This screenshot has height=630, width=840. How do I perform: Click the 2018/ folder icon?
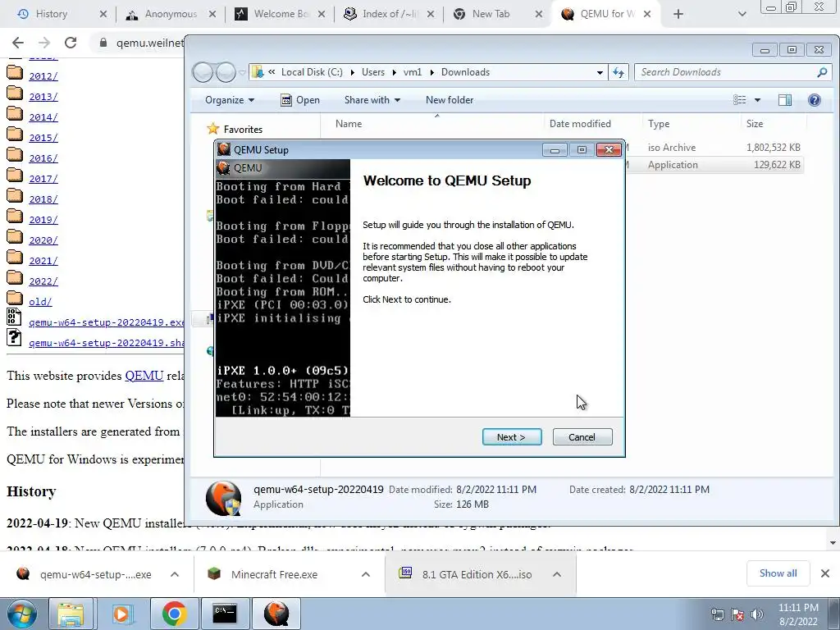[x=15, y=195]
